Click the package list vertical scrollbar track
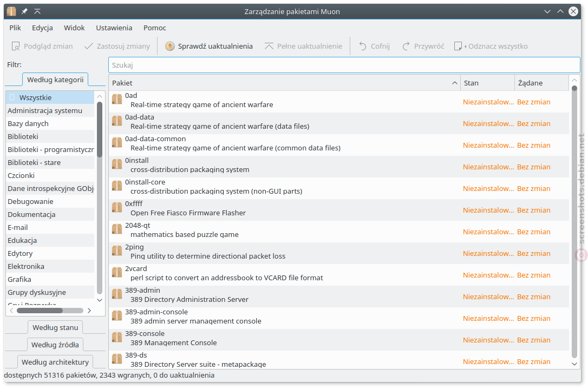 (574, 222)
